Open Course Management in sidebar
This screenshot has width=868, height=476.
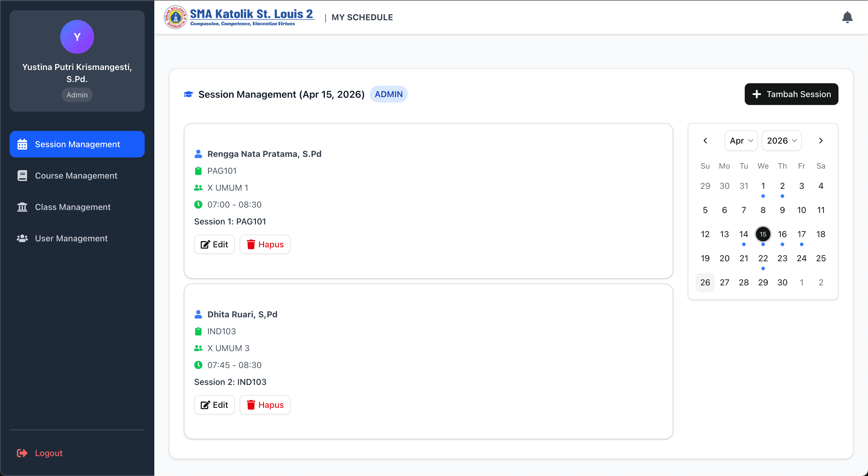point(77,176)
